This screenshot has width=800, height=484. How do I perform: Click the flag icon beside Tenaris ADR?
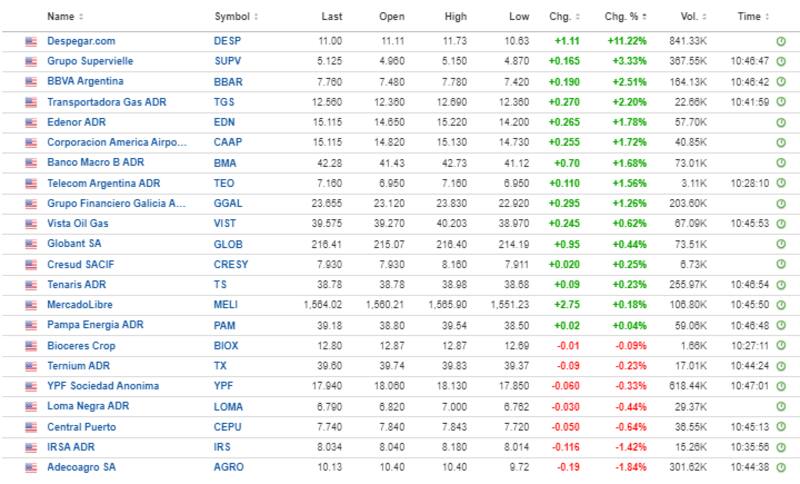[31, 284]
